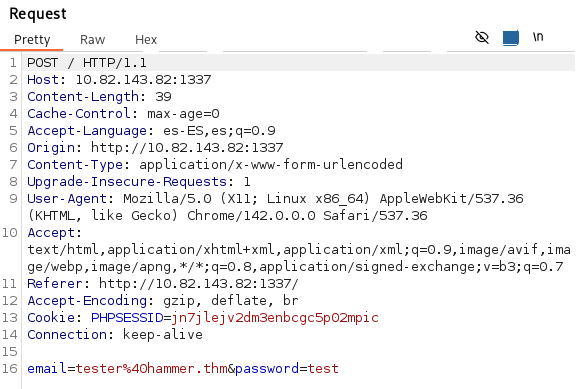Viewport: 577px width, 389px height.
Task: Click the POST / HTTP/1.1 request line
Action: 87,63
